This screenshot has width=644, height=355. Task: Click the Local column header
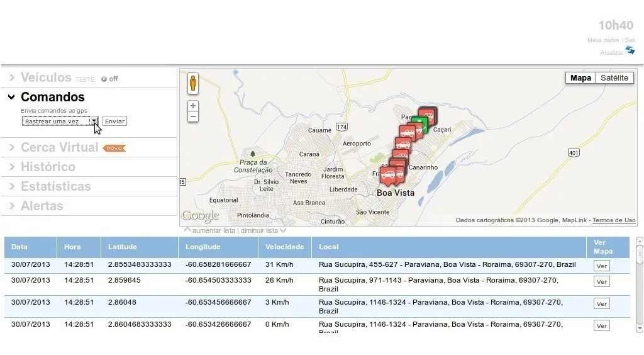(x=449, y=247)
